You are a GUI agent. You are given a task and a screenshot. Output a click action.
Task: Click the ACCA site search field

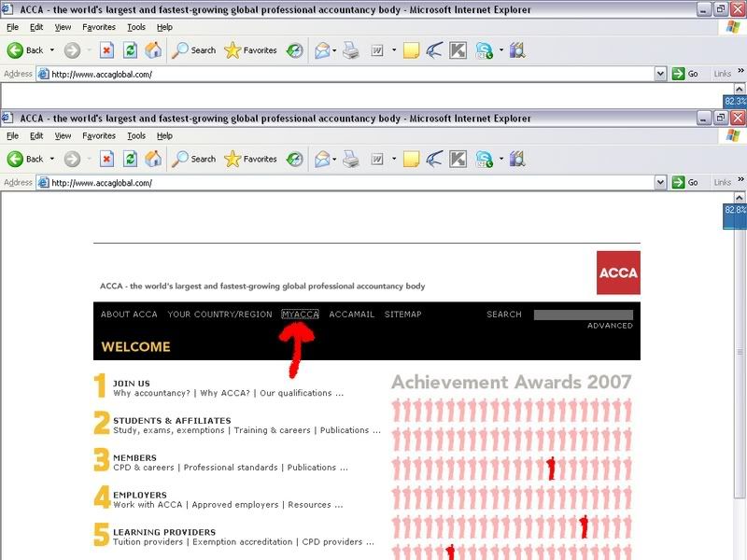584,315
